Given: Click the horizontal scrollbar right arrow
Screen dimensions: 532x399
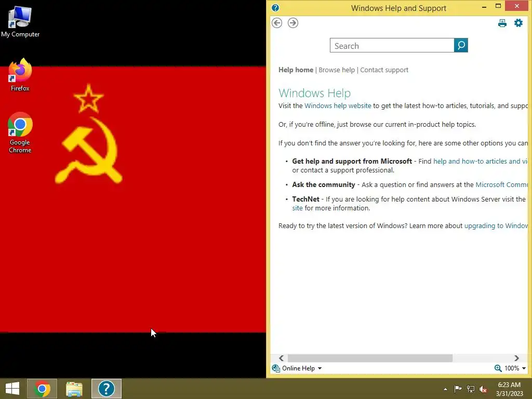Looking at the screenshot, I should point(516,358).
